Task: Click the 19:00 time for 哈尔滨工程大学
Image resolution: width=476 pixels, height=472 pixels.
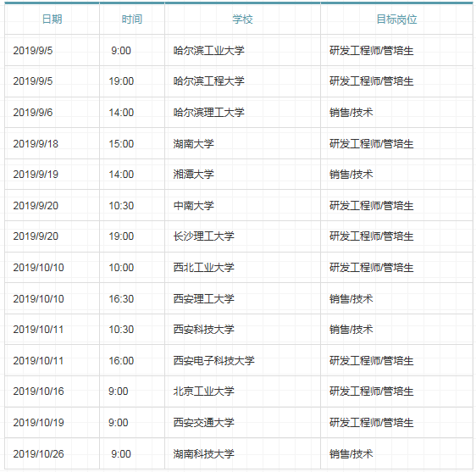Action: (x=121, y=81)
